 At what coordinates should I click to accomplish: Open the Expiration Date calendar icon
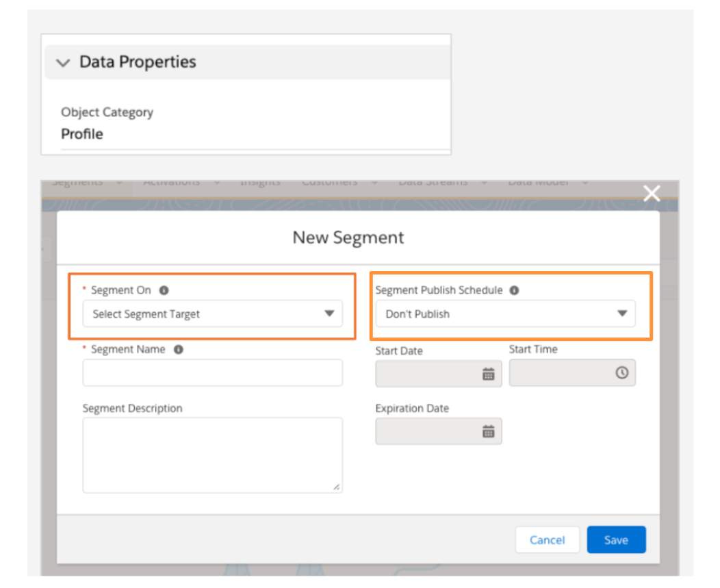(489, 431)
